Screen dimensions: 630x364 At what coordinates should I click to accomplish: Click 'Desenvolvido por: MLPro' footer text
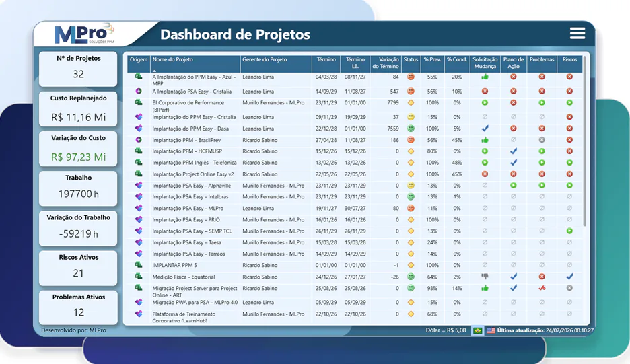pos(73,330)
